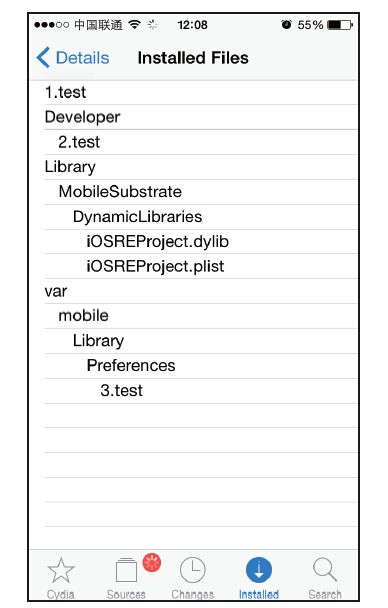Tap the red badge on Sources

[152, 563]
